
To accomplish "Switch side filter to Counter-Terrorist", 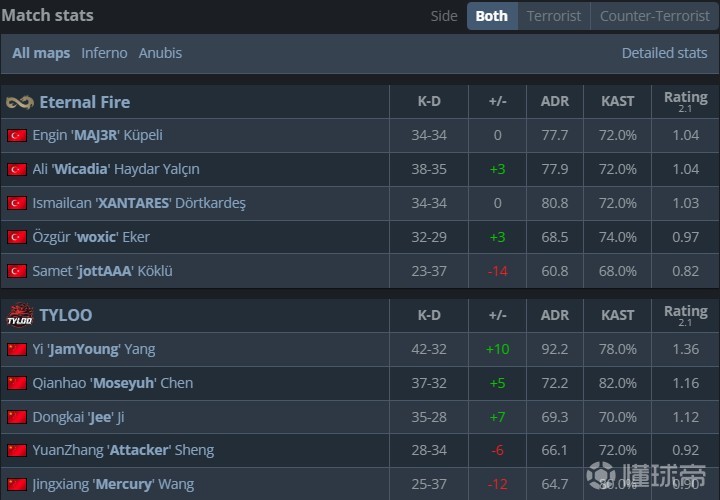I will (654, 16).
